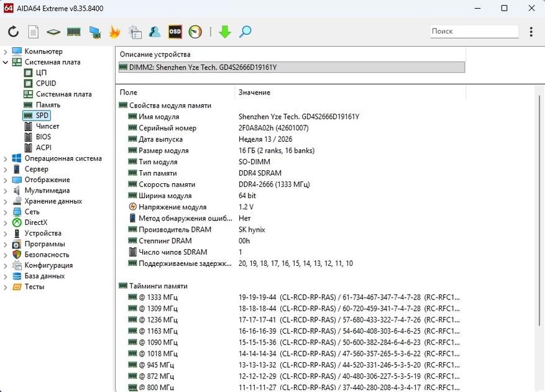Select the Имя модуля row
This screenshot has height=392, width=545.
tap(292, 117)
